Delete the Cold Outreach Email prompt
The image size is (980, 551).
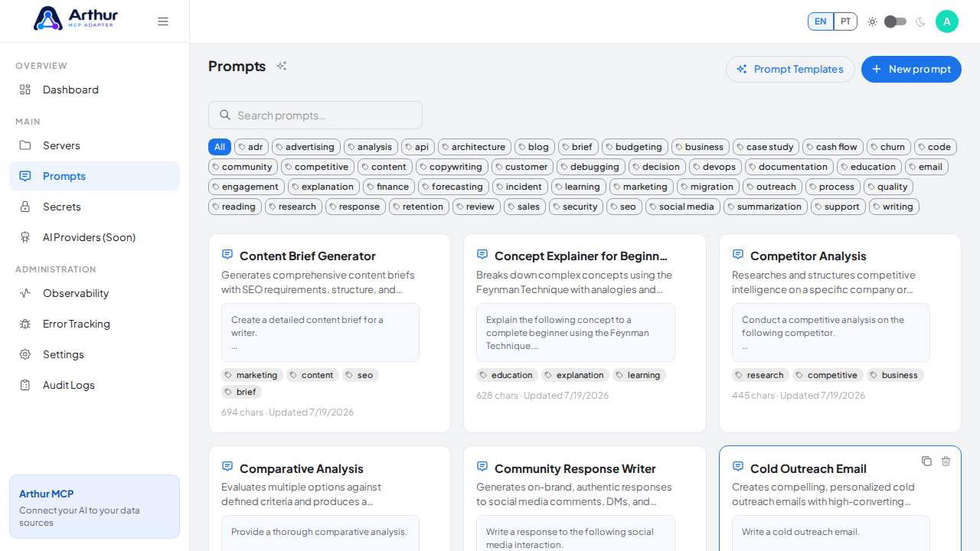click(x=946, y=461)
